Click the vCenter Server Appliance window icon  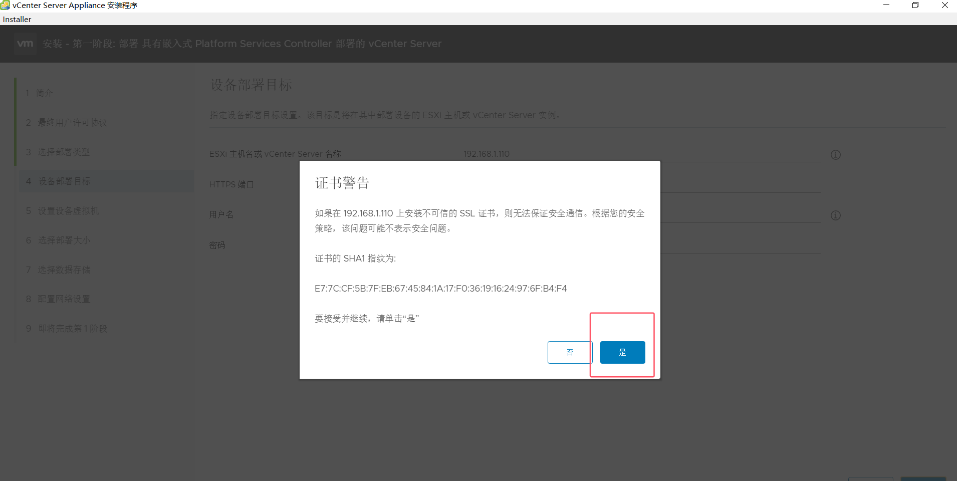[x=5, y=5]
